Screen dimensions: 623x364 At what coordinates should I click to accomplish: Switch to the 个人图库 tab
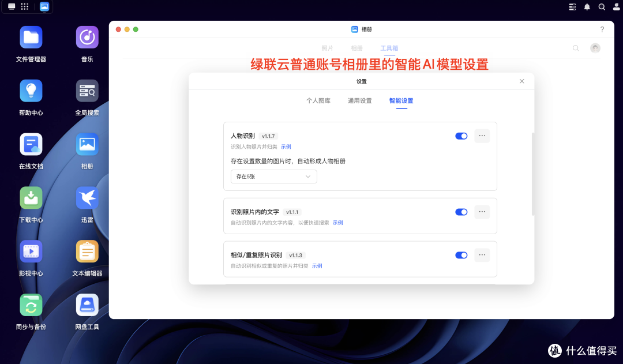[318, 100]
